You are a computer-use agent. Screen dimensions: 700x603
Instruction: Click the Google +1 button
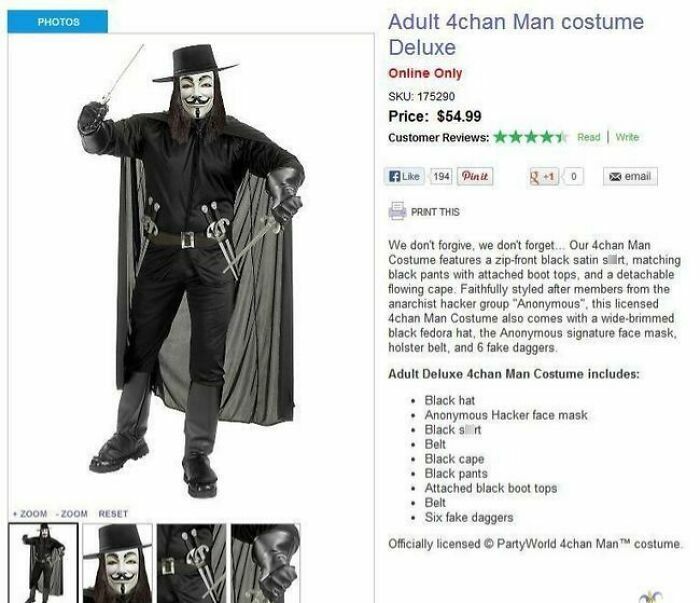[541, 177]
